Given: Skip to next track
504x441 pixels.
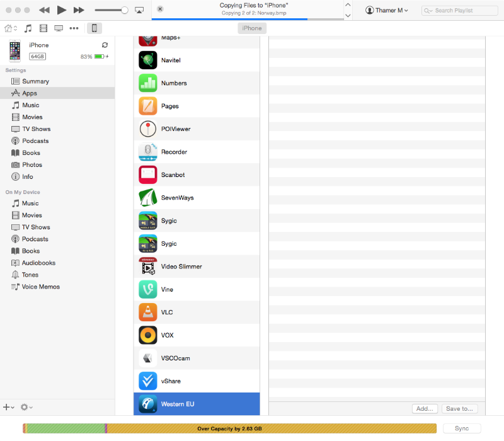Looking at the screenshot, I should tap(79, 10).
